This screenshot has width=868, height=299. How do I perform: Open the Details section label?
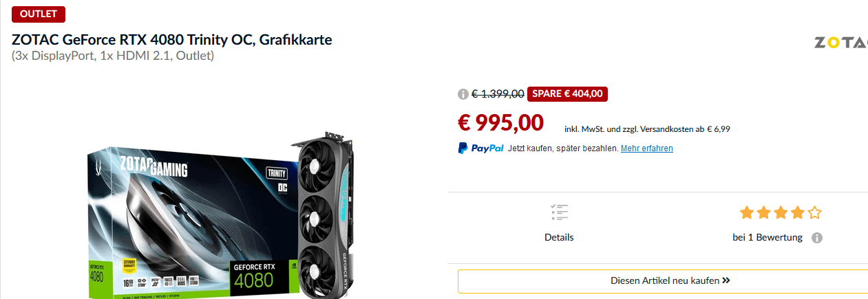(559, 237)
